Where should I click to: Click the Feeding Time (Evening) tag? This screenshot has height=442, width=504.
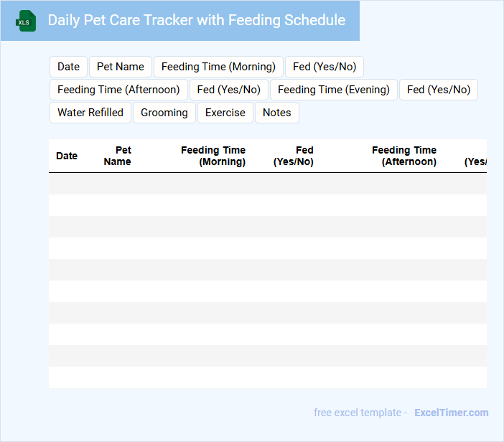[x=334, y=90]
